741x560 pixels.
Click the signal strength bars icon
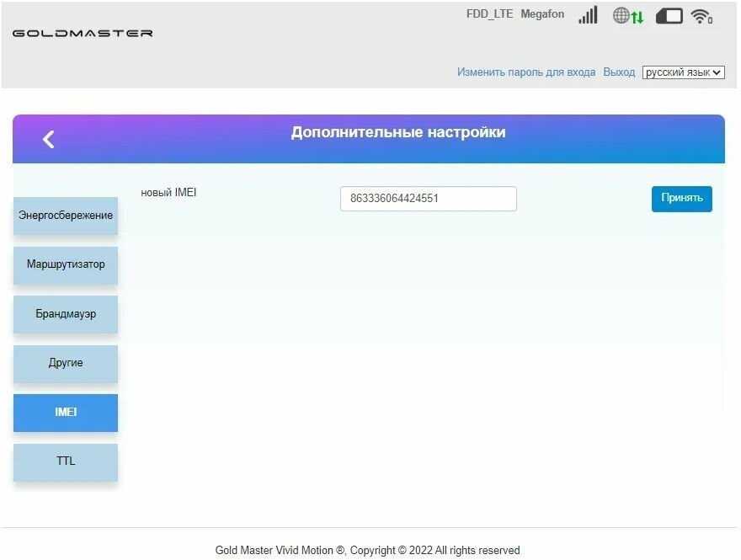coord(588,15)
